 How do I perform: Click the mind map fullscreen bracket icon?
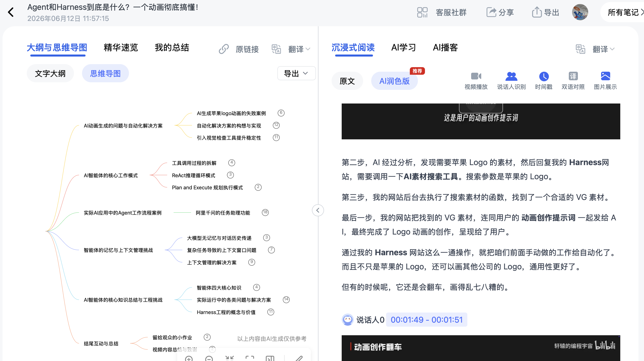(250, 358)
